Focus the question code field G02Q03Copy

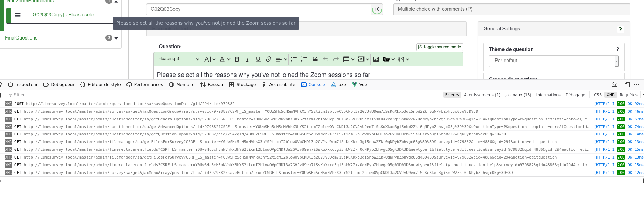coord(259,9)
